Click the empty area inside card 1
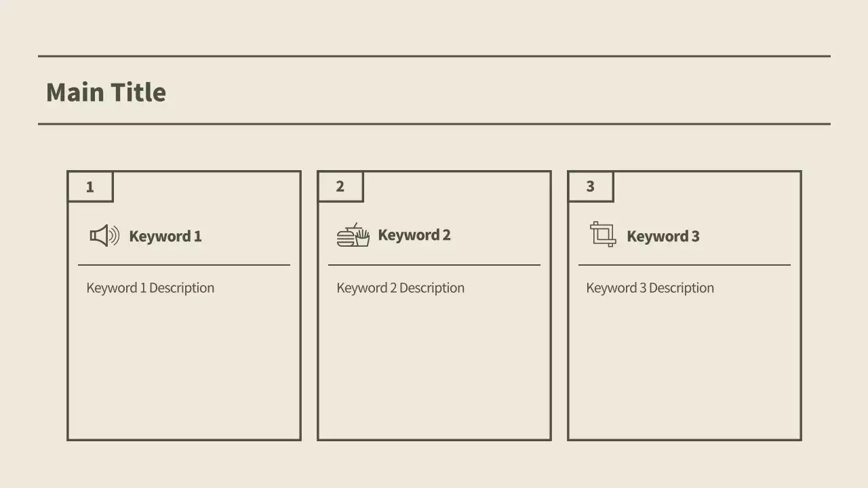This screenshot has width=868, height=488. [184, 369]
